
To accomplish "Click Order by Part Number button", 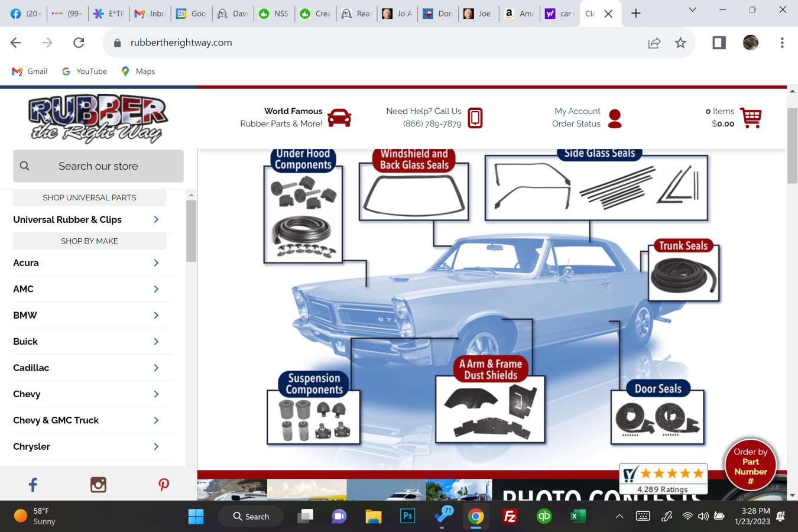I will click(751, 465).
